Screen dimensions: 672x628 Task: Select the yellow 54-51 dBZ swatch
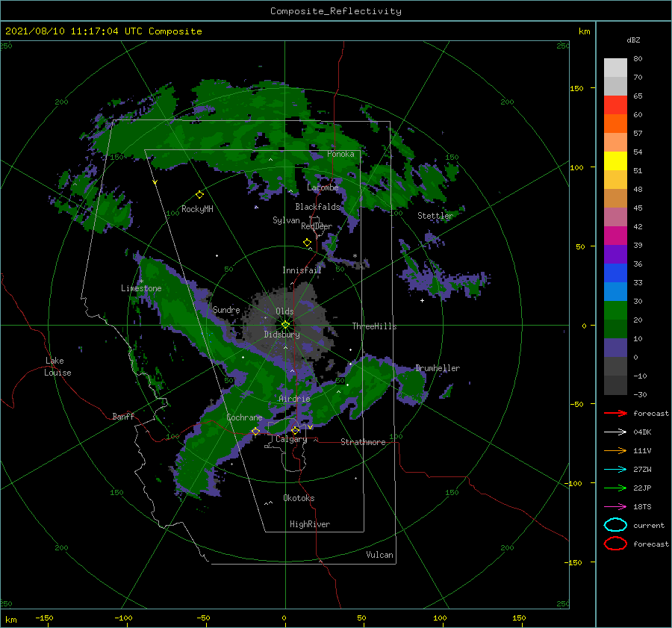coord(615,161)
